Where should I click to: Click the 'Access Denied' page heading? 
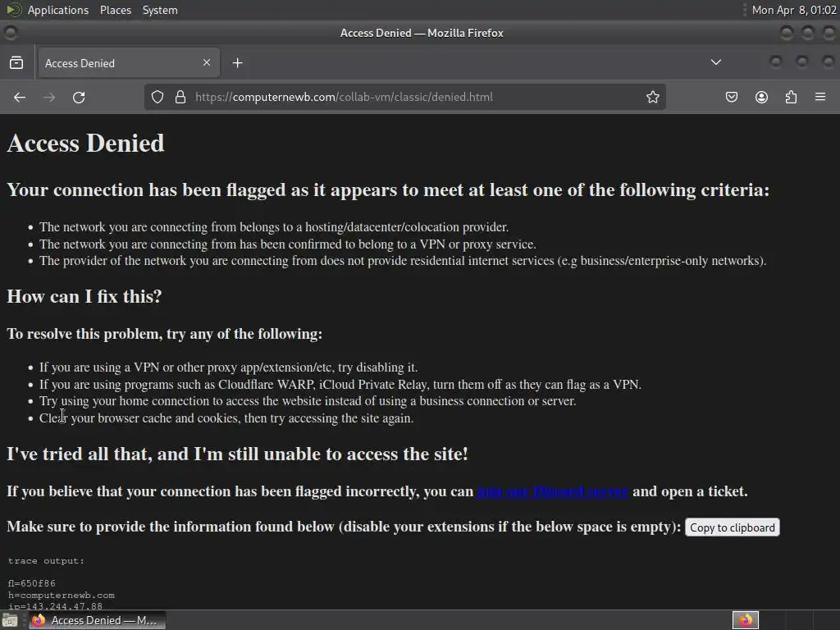tap(85, 143)
